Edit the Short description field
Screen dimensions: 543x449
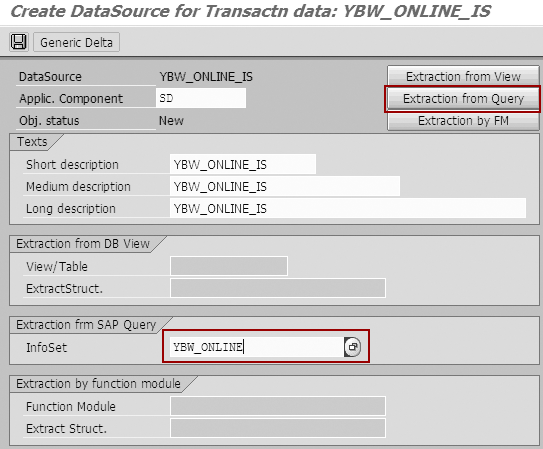tap(243, 164)
